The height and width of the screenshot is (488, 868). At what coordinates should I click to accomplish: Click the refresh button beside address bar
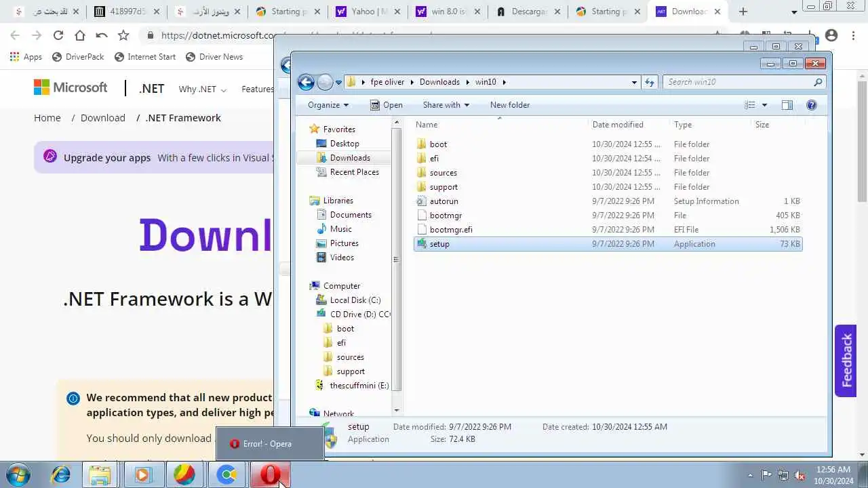pyautogui.click(x=650, y=82)
